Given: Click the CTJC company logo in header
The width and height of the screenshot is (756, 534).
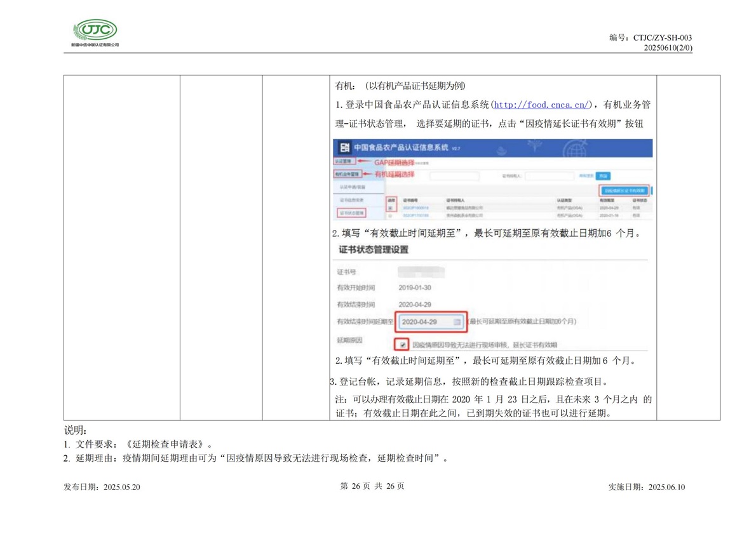Looking at the screenshot, I should point(95,33).
